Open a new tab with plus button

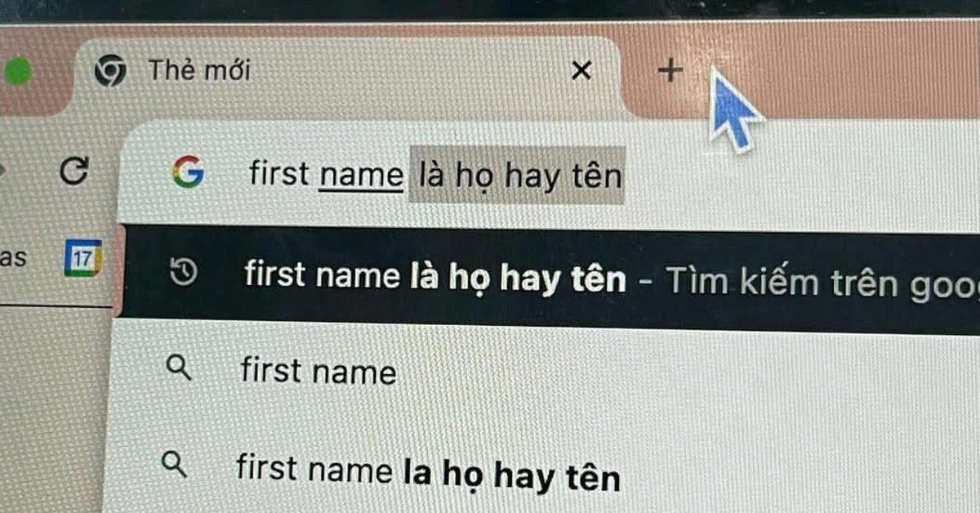670,70
